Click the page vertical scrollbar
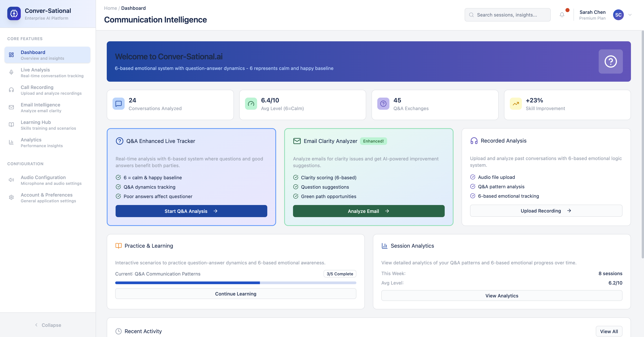644x337 pixels. (642, 145)
